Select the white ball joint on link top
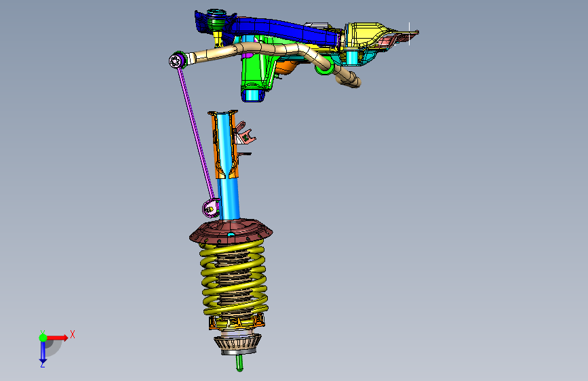 (x=175, y=62)
